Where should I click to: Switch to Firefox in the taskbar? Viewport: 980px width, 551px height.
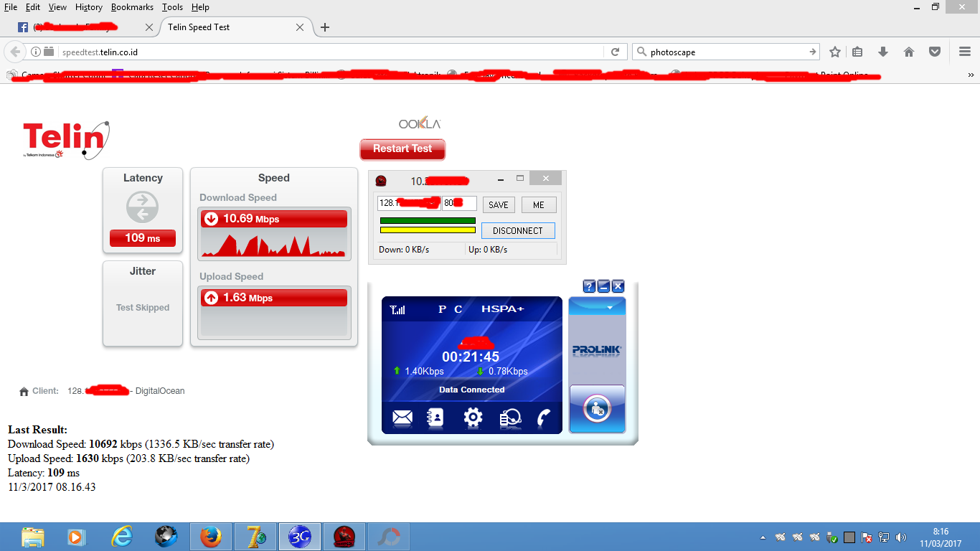point(211,537)
